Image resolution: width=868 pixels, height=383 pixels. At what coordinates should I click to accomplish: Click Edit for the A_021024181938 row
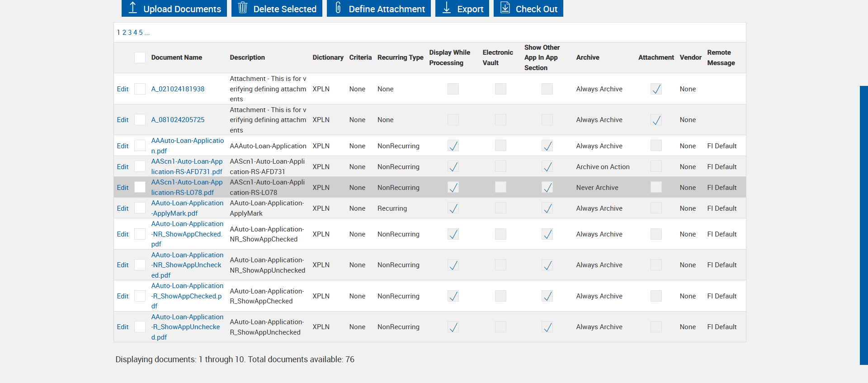click(x=123, y=89)
